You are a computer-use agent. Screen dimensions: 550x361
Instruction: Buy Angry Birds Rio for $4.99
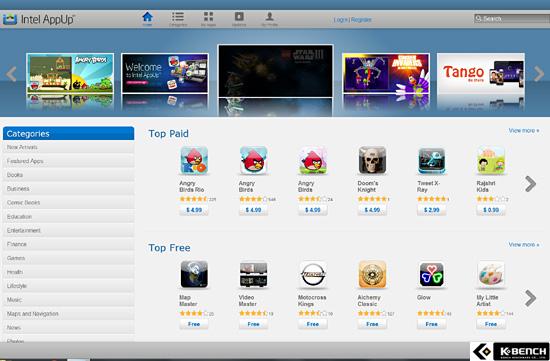[x=194, y=210]
